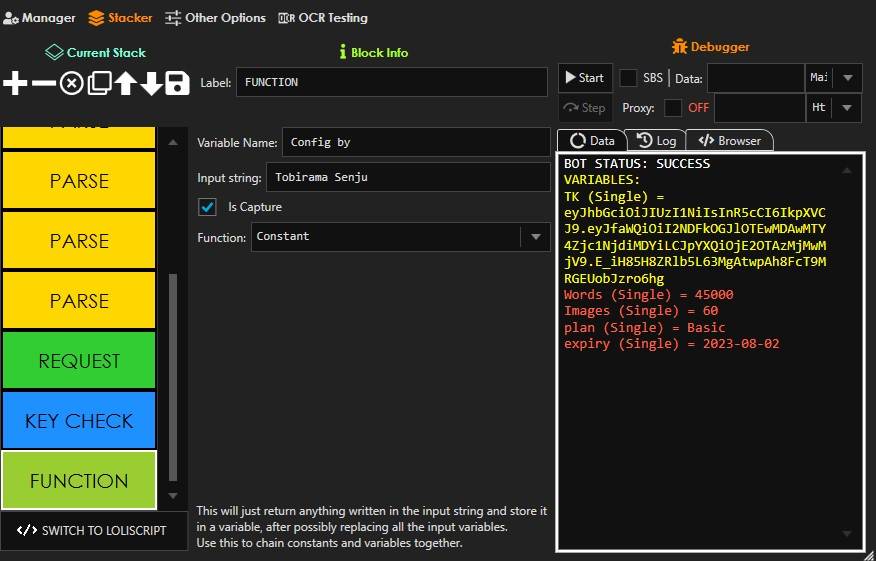
Task: Toggle the Proxy checkbox
Action: pos(674,108)
